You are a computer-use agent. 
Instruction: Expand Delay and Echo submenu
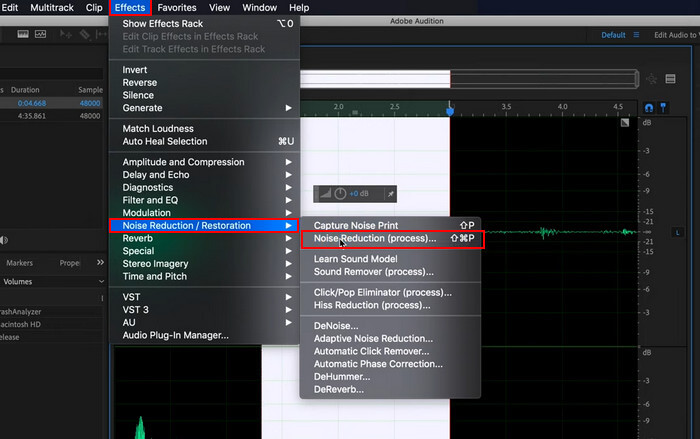pos(204,175)
